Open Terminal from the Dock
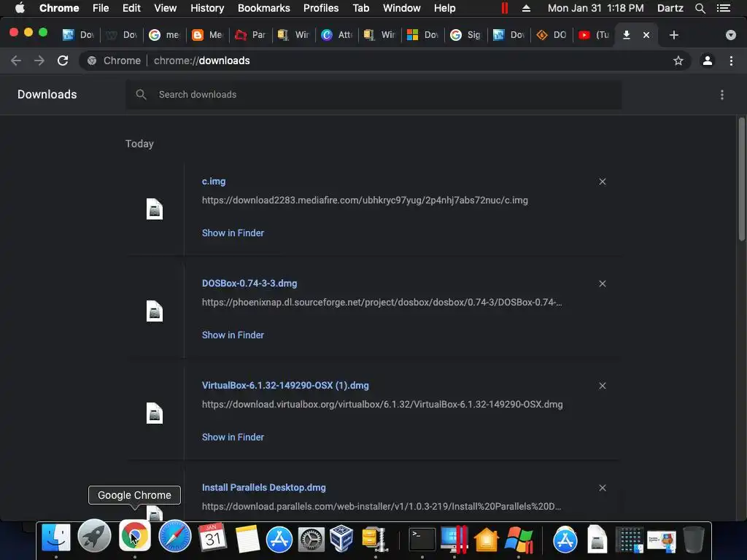The width and height of the screenshot is (747, 560). click(422, 539)
